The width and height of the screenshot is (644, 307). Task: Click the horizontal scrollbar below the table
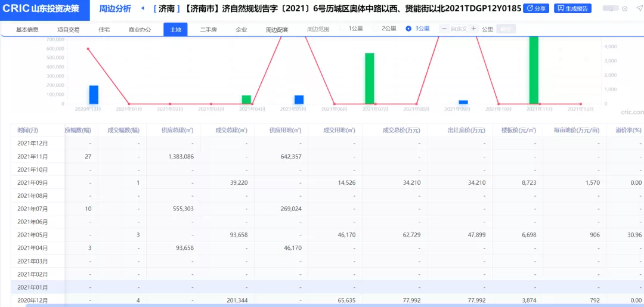(x=322, y=305)
